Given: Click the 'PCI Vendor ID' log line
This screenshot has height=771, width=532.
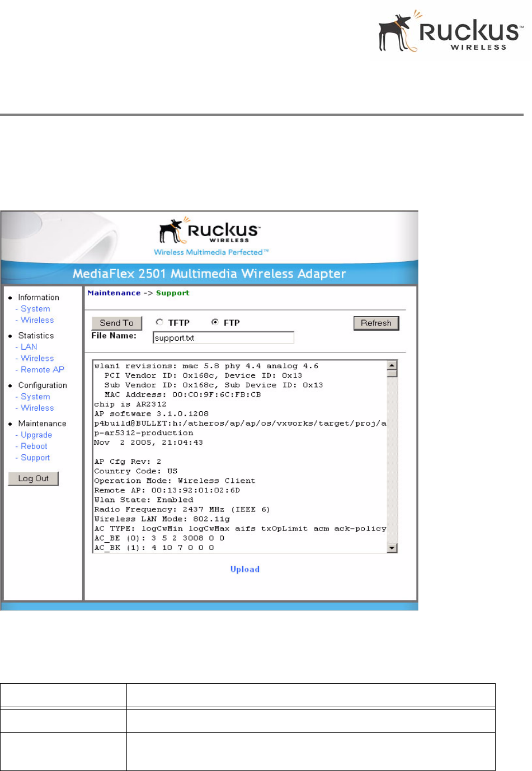Looking at the screenshot, I should (204, 375).
